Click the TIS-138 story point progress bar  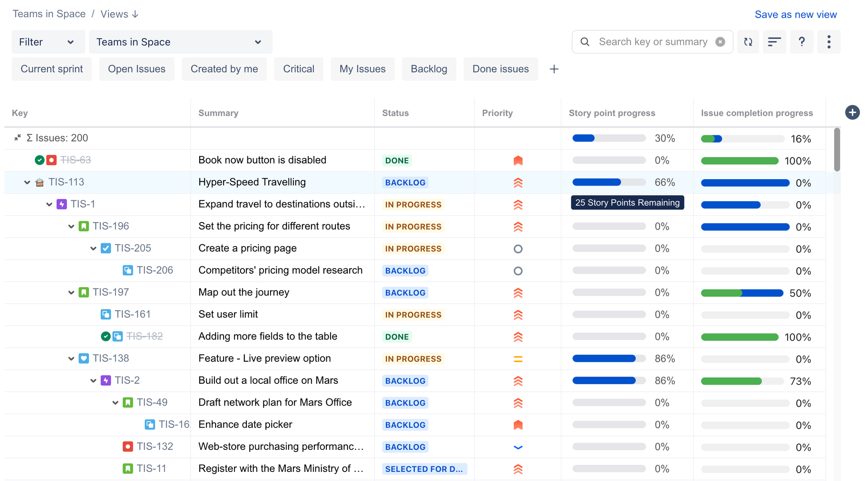pyautogui.click(x=608, y=359)
